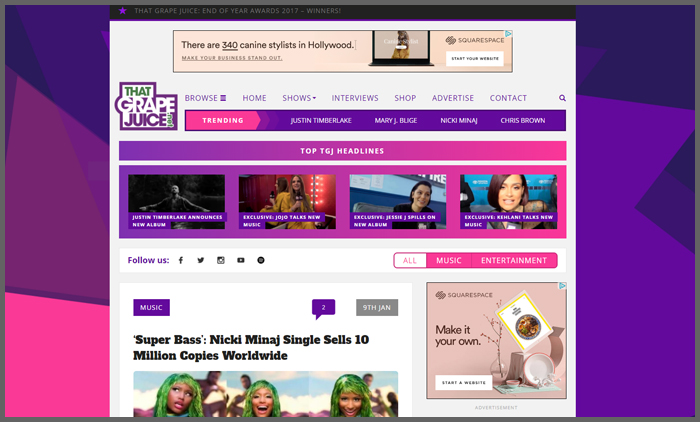700x422 pixels.
Task: Click the That Grape Juice logo
Action: (x=147, y=106)
